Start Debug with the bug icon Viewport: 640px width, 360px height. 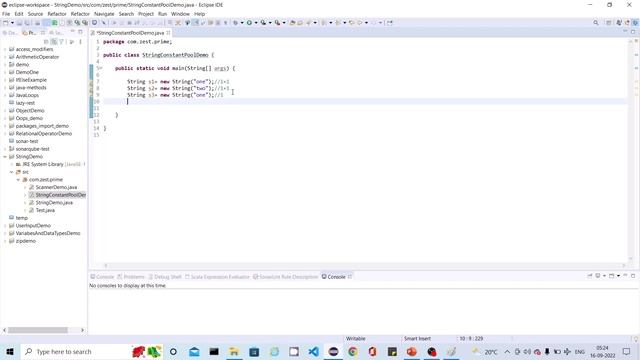point(236,23)
